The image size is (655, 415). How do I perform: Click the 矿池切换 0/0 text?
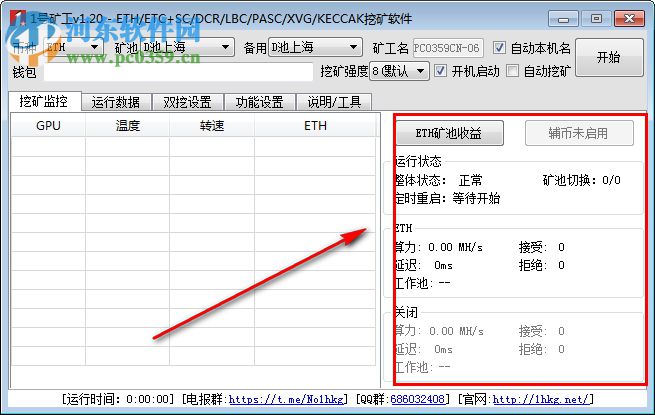(x=581, y=181)
